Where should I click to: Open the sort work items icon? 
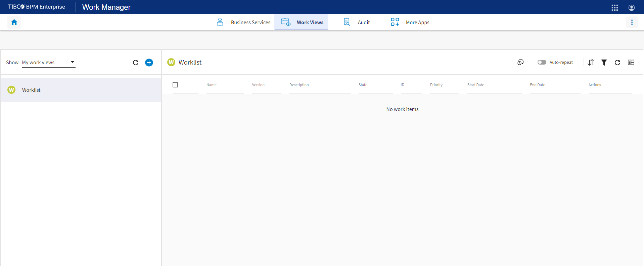click(x=591, y=63)
